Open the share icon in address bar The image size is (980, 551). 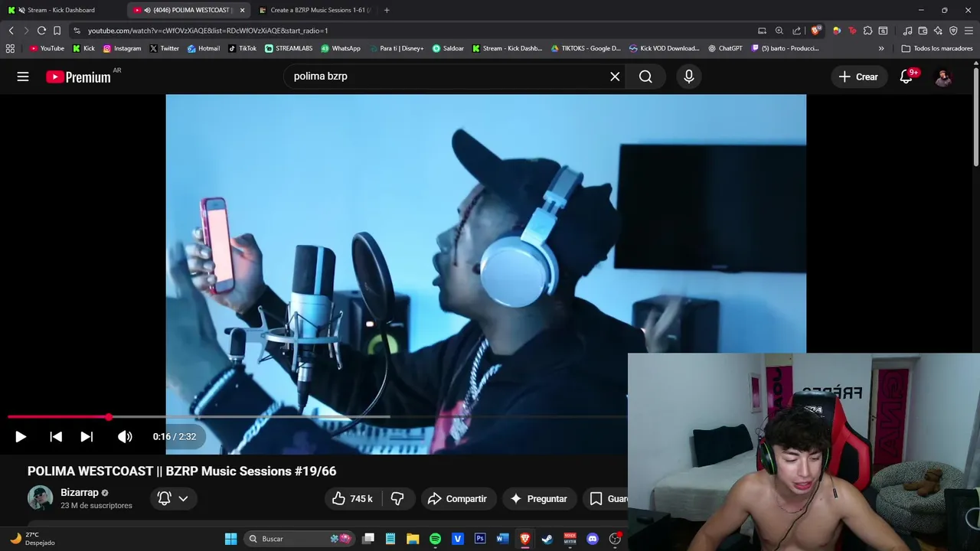796,31
